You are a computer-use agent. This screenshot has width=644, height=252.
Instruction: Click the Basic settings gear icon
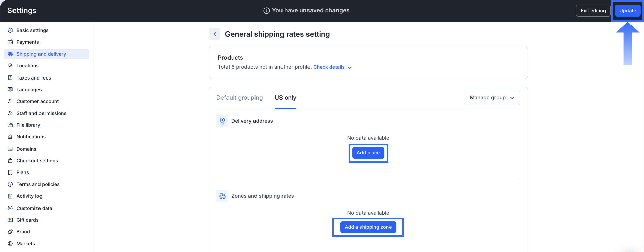[x=10, y=30]
